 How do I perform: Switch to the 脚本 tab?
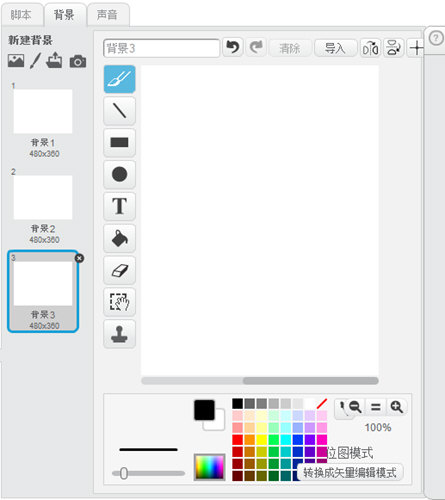pyautogui.click(x=21, y=15)
